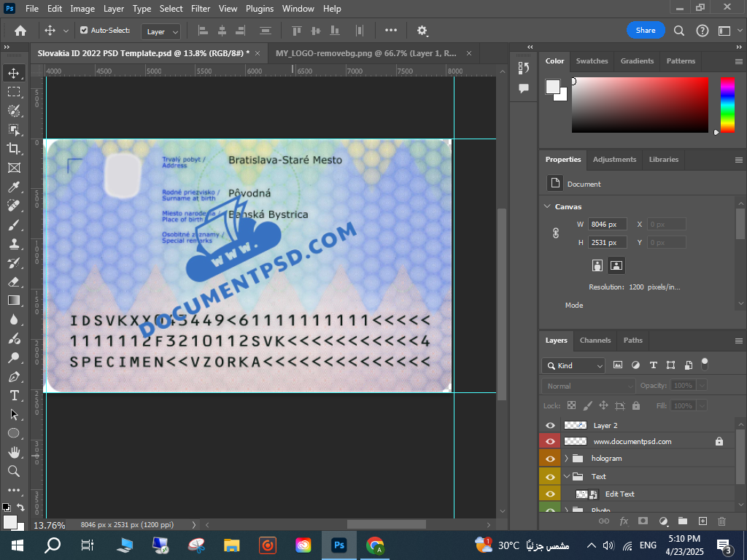Select the Horizontal Type tool

[14, 396]
